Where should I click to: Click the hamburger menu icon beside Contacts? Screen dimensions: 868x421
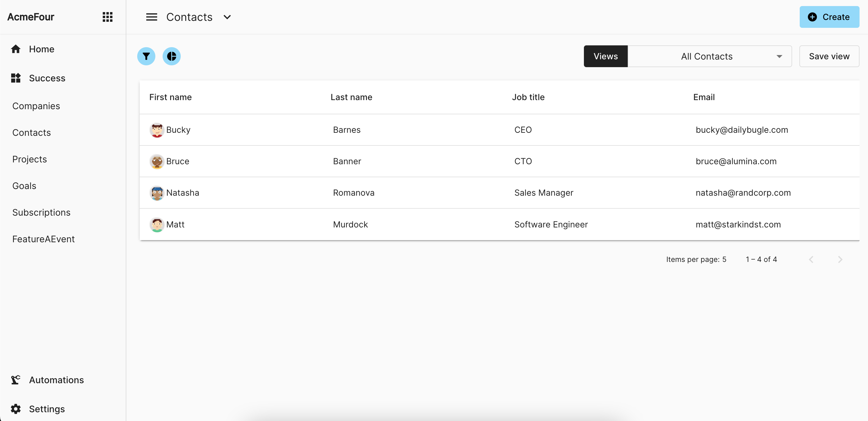point(151,17)
